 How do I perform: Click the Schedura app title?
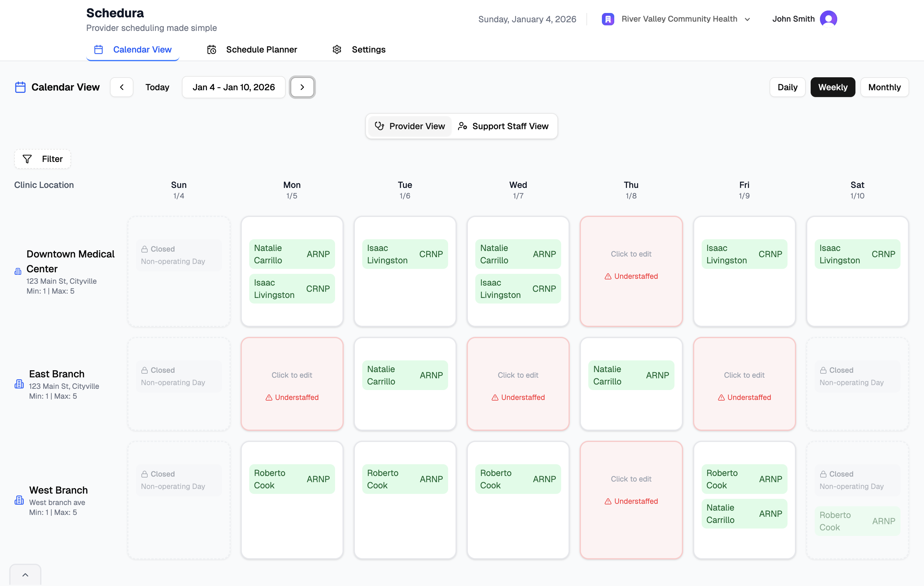(x=115, y=13)
